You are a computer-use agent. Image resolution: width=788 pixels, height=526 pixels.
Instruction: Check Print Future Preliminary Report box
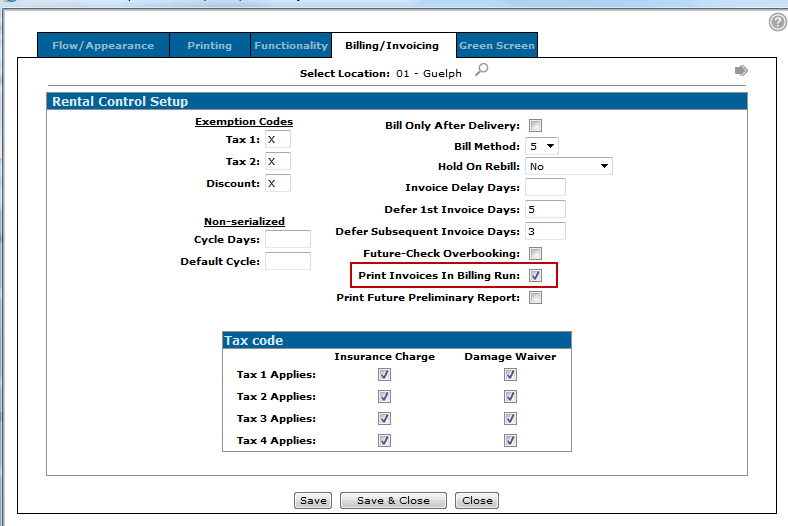tap(535, 297)
